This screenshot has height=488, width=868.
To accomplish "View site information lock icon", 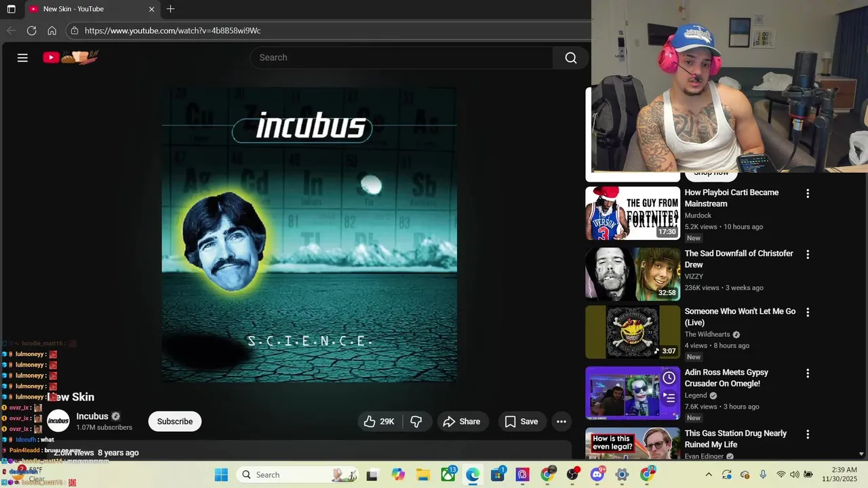I will (x=75, y=30).
